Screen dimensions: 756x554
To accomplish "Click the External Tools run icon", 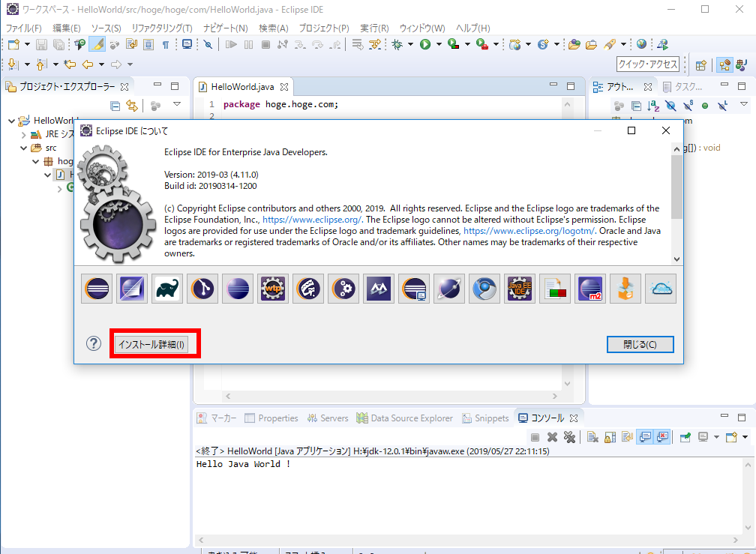I will click(x=481, y=45).
